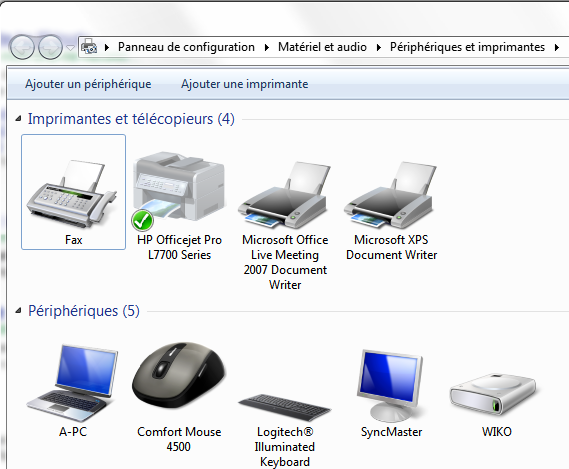Screen dimensions: 569x469
Task: Select the Microsoft XPS Document Writer icon
Action: (x=391, y=195)
